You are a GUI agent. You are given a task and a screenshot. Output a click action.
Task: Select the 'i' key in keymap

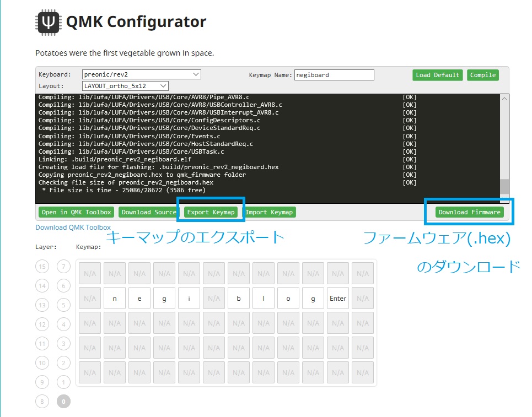189,299
